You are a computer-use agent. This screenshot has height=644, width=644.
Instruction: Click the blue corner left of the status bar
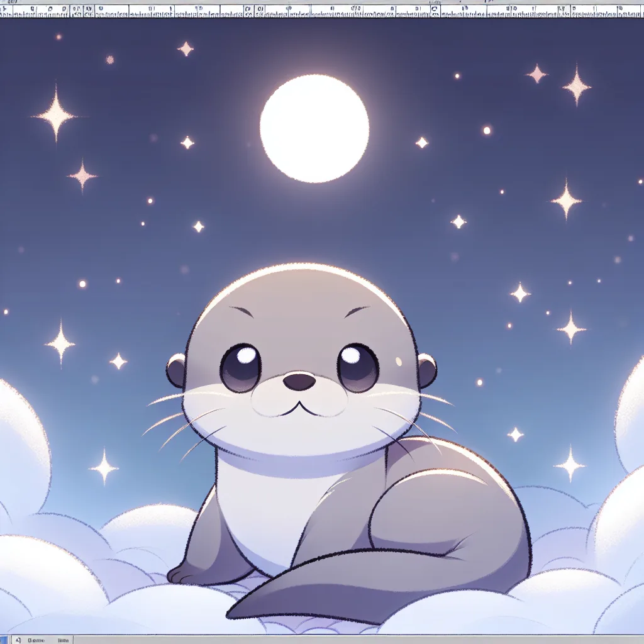click(x=4, y=640)
